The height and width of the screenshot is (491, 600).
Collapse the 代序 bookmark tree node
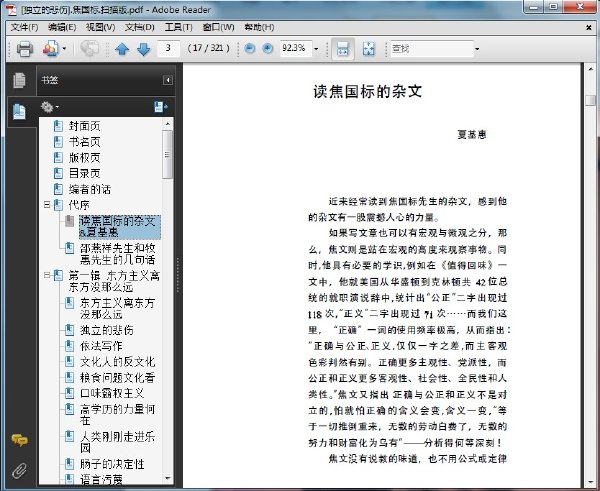[47, 205]
